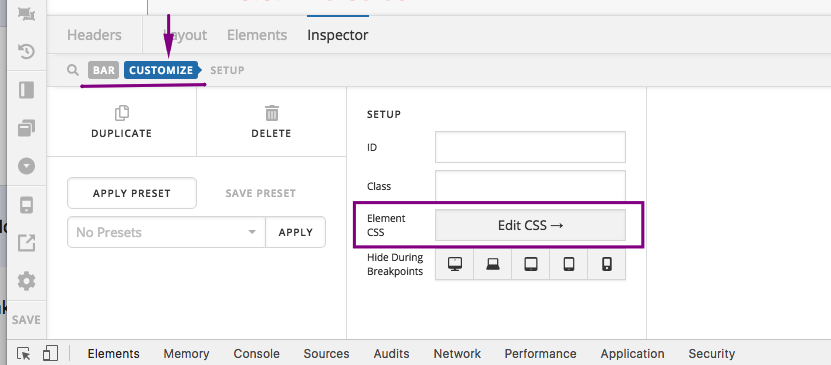
Task: Click the history clock icon in sidebar
Action: 26,51
